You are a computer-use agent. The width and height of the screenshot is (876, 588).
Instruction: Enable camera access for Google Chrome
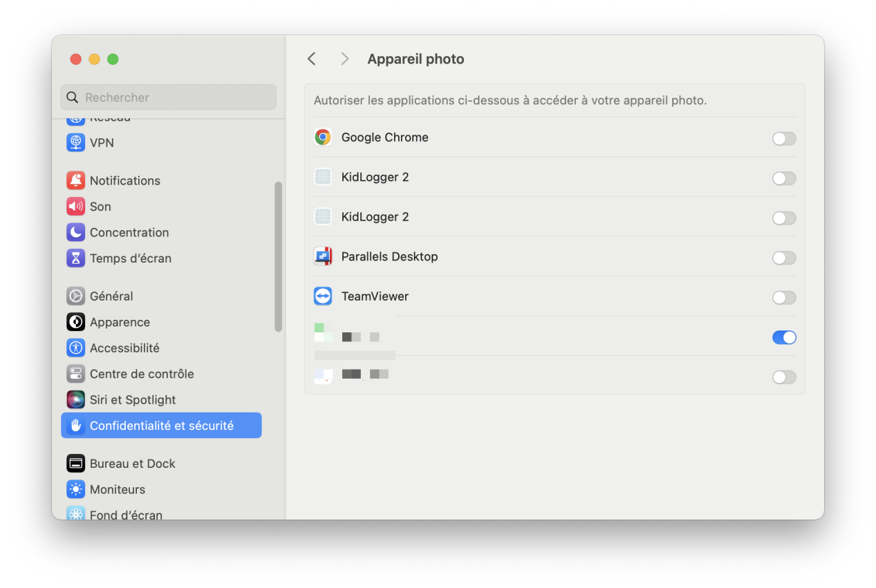(784, 139)
